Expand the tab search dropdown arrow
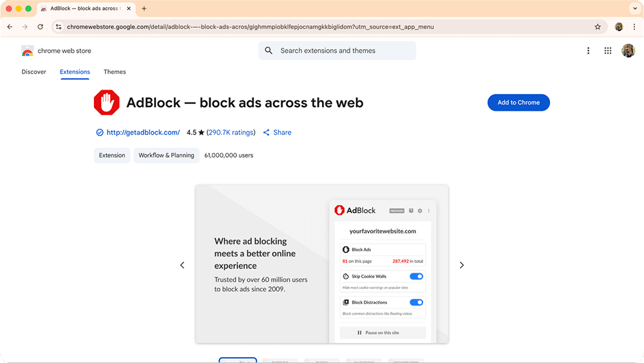The image size is (644, 363). [x=634, y=9]
